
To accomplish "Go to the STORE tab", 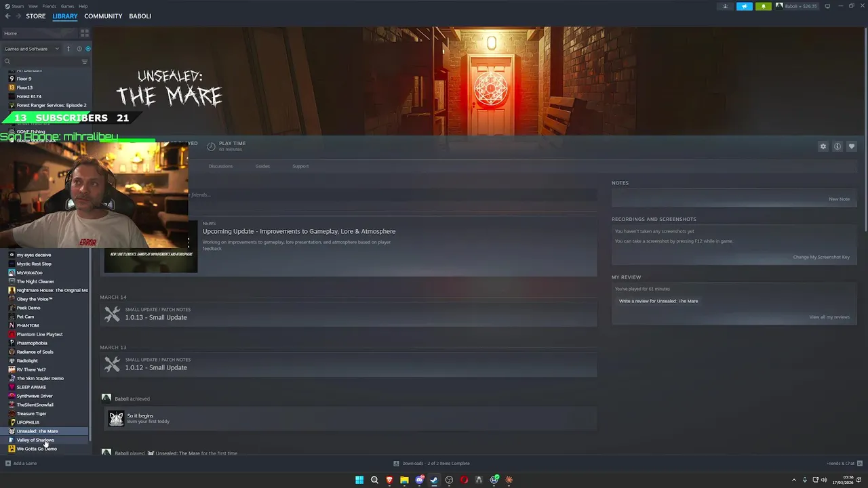I will pos(36,16).
